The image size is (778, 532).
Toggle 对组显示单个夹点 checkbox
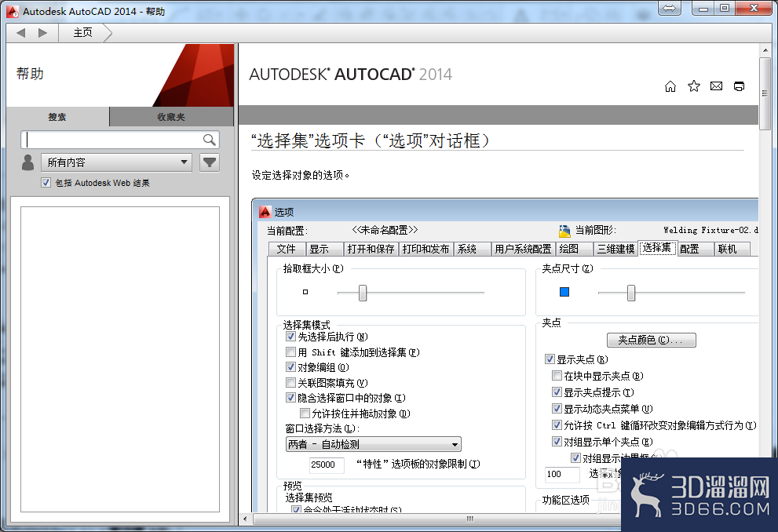[557, 441]
